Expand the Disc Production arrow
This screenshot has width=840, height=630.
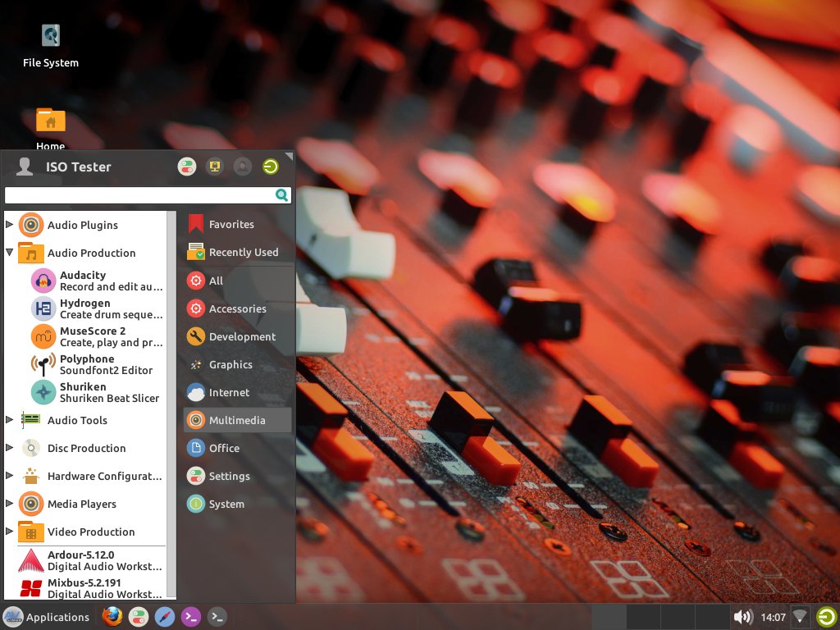click(x=9, y=447)
